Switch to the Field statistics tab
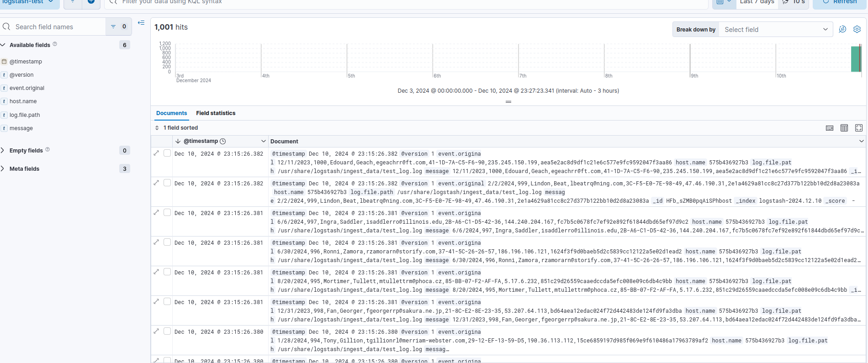The width and height of the screenshot is (868, 363). 216,113
